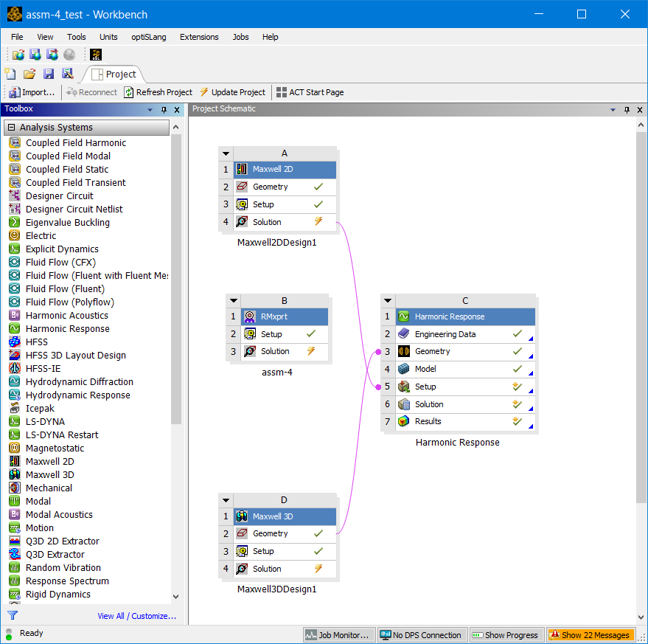648x644 pixels.
Task: Open the system C dropdown arrow
Action: [x=388, y=301]
